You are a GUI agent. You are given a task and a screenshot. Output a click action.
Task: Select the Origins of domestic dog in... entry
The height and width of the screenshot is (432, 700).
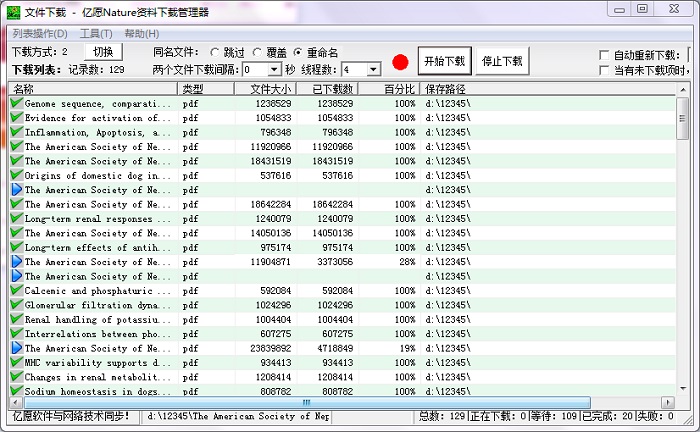[97, 175]
